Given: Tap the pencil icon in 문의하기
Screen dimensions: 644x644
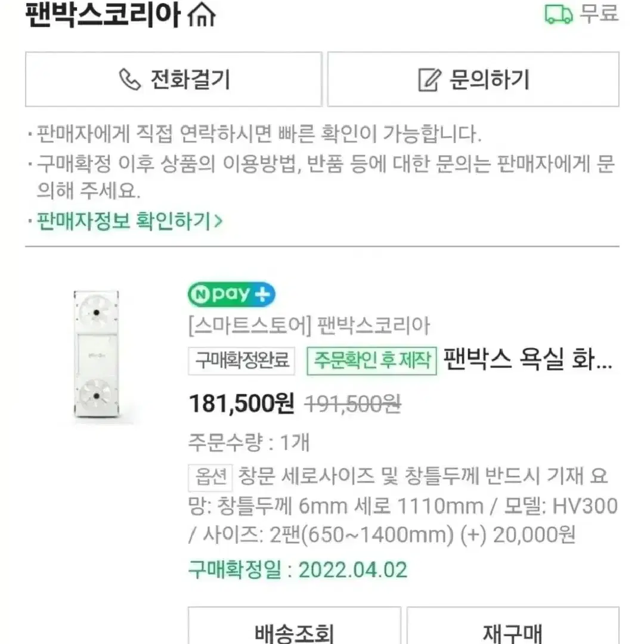Looking at the screenshot, I should (429, 80).
